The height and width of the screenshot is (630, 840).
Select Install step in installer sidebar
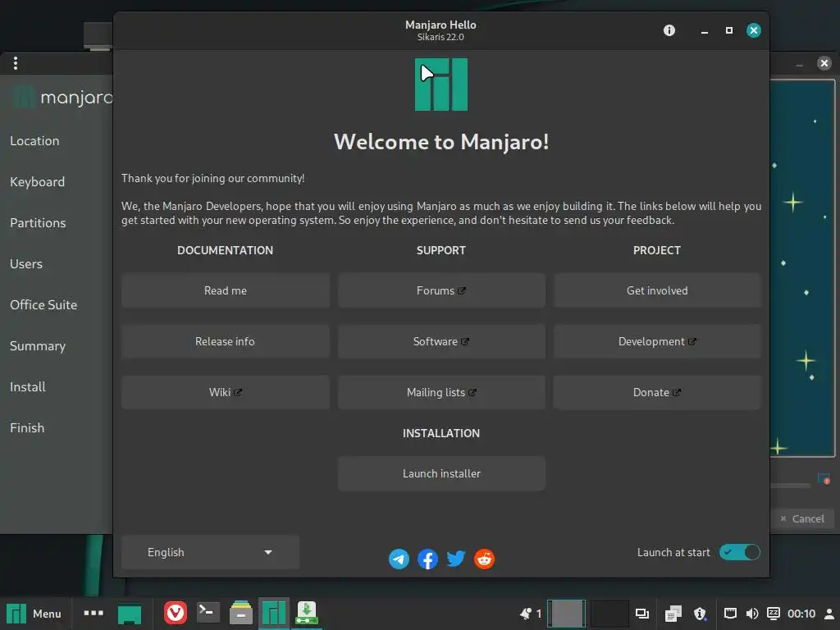[x=27, y=387]
